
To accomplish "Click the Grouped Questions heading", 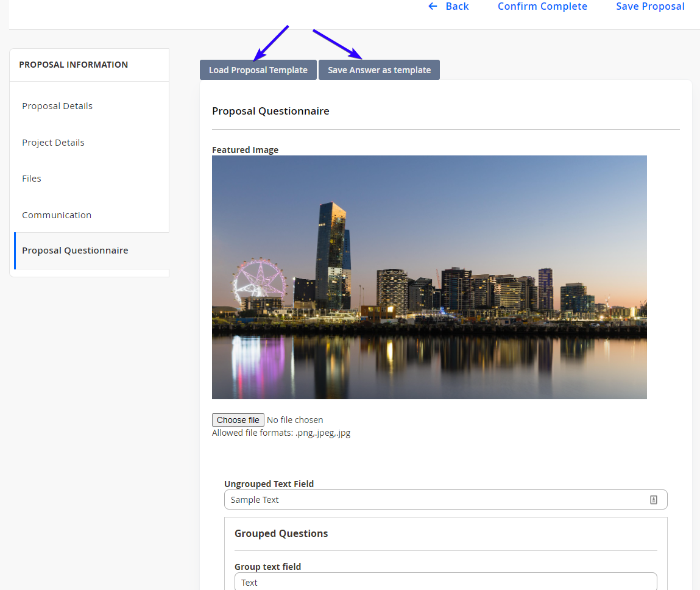I will click(281, 534).
